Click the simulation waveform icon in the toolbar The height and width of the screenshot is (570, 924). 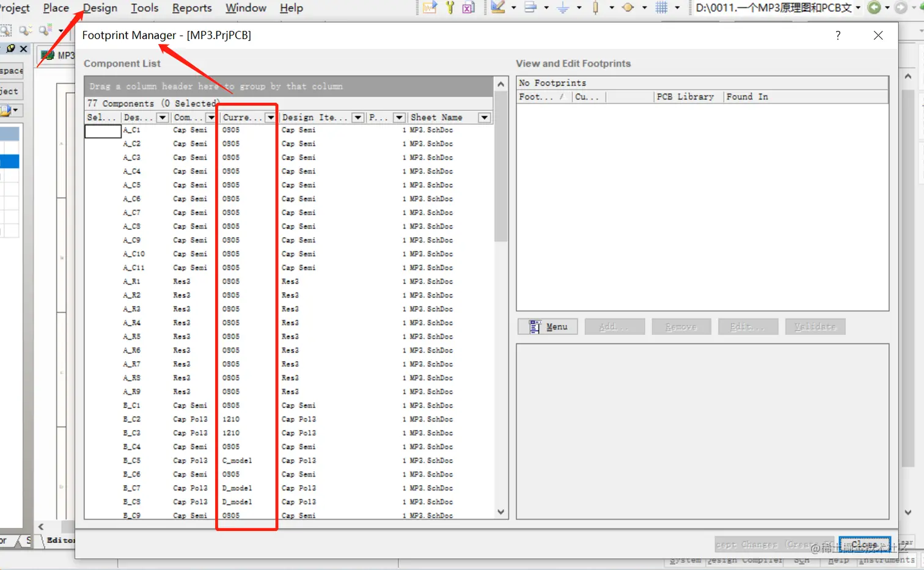pyautogui.click(x=430, y=7)
